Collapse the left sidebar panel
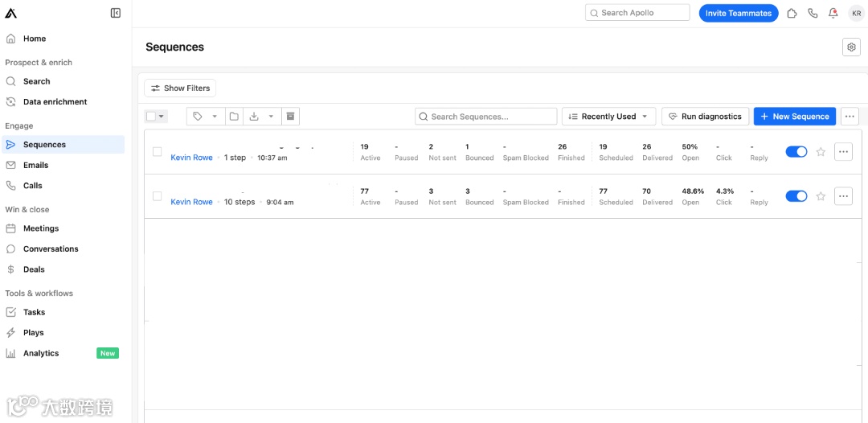 point(116,13)
